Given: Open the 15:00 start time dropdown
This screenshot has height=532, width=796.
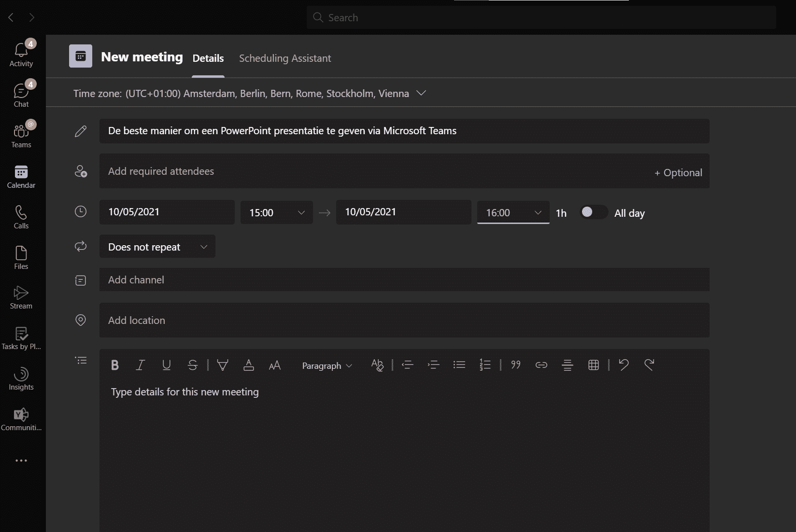Looking at the screenshot, I should point(277,212).
